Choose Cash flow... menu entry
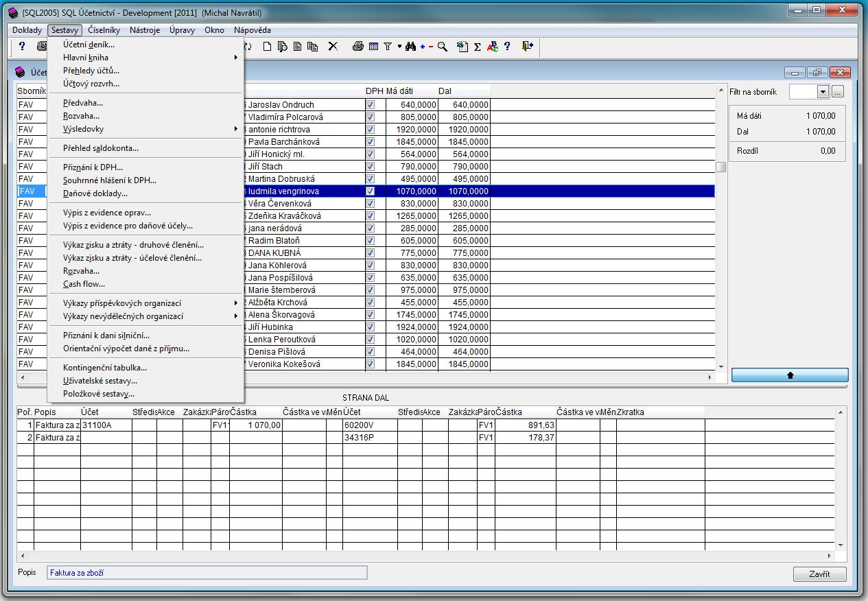This screenshot has width=868, height=601. click(x=145, y=284)
